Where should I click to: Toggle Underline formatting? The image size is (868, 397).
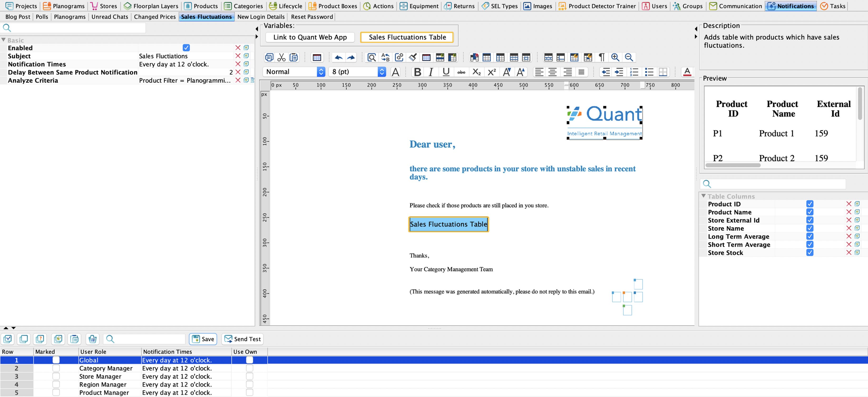446,72
